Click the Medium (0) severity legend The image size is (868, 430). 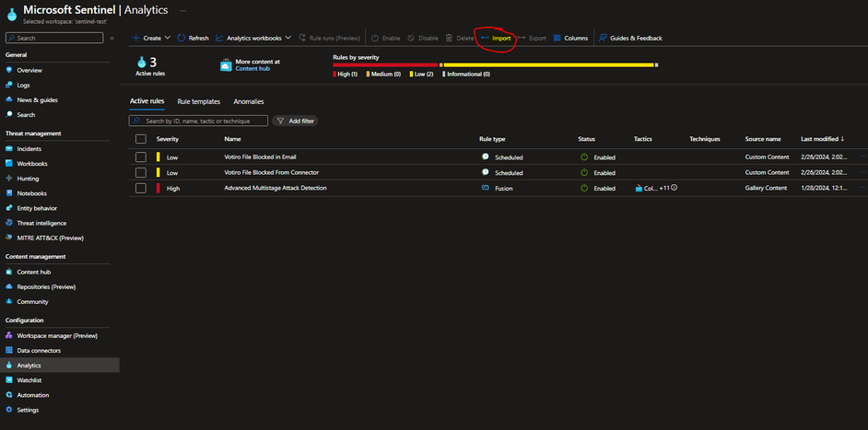pos(383,75)
